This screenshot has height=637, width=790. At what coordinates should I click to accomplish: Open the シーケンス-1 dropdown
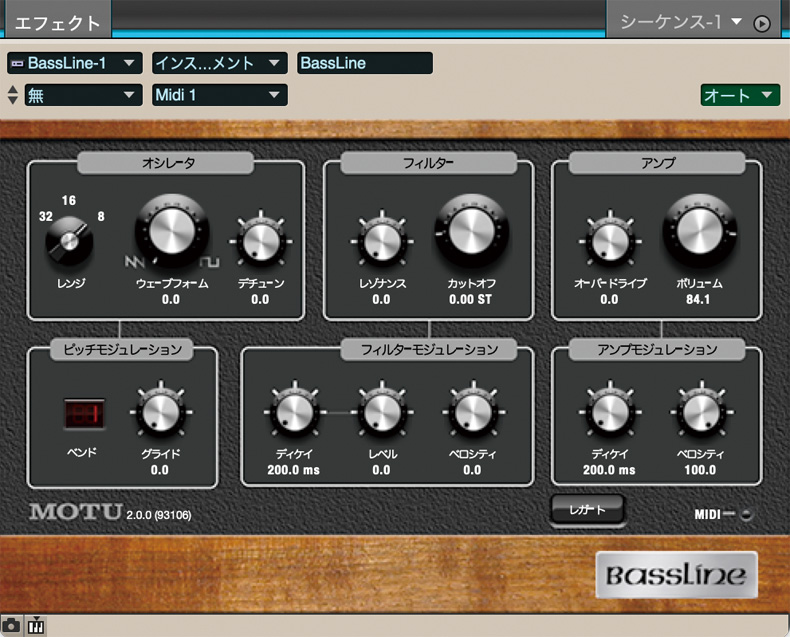tap(681, 22)
